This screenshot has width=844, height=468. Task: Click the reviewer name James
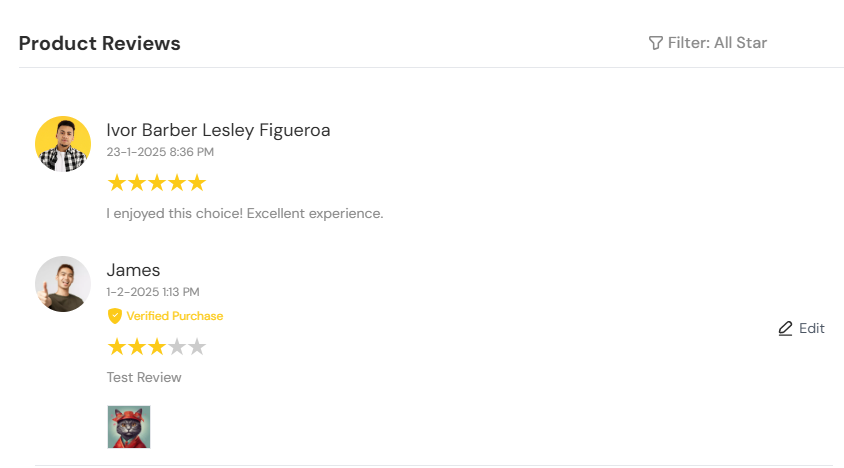click(133, 270)
